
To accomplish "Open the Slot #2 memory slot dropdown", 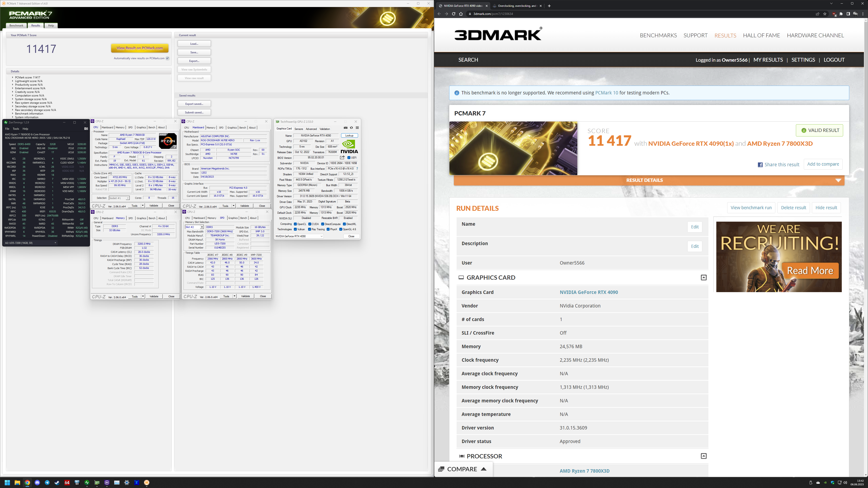I will point(194,227).
